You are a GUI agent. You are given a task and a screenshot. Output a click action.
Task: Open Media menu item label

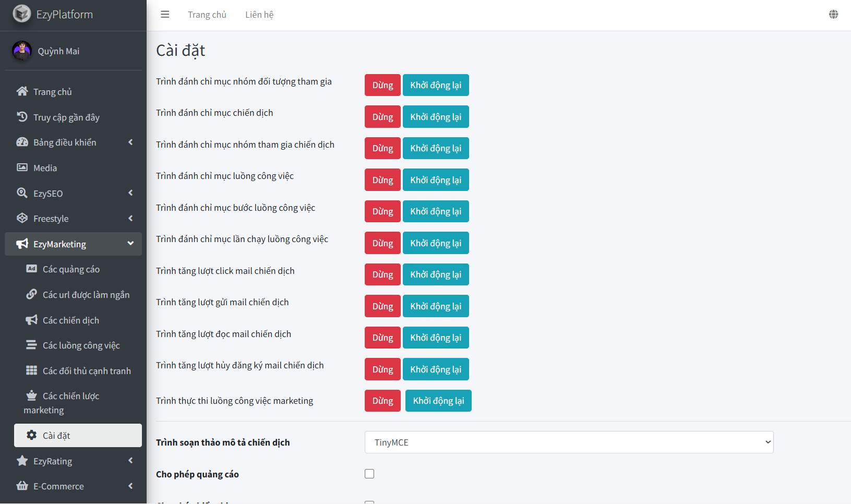(45, 168)
